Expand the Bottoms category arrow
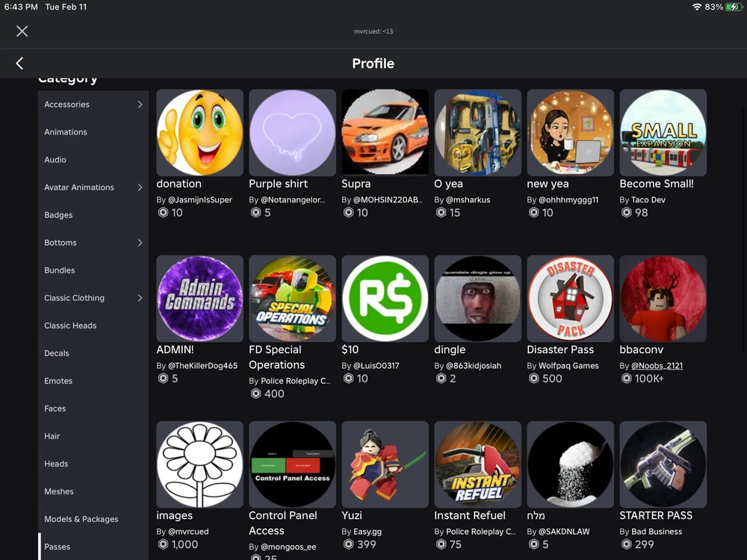 140,243
